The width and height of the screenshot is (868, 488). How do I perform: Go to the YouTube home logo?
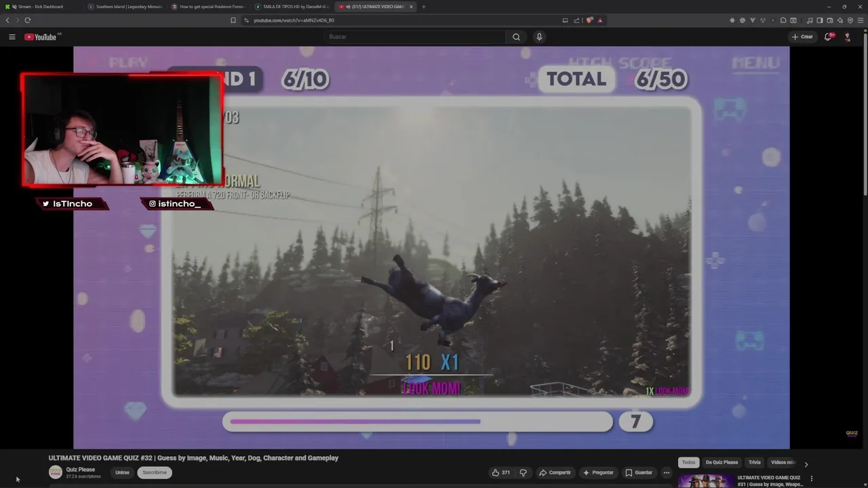(x=41, y=37)
